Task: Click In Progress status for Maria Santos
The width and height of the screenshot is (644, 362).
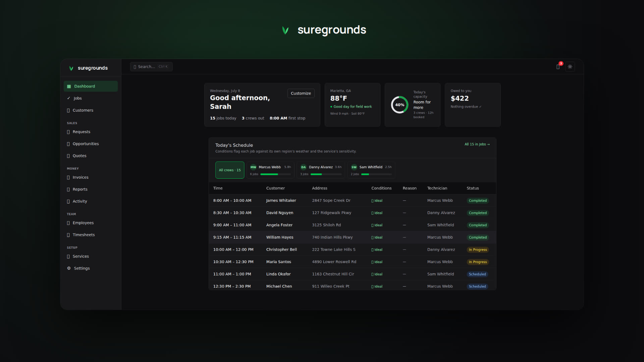Action: tap(478, 262)
